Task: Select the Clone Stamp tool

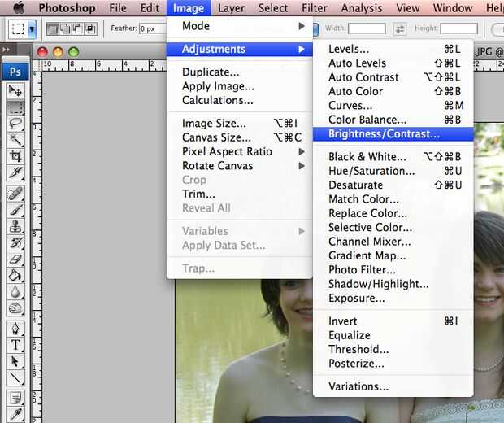Action: click(x=15, y=226)
